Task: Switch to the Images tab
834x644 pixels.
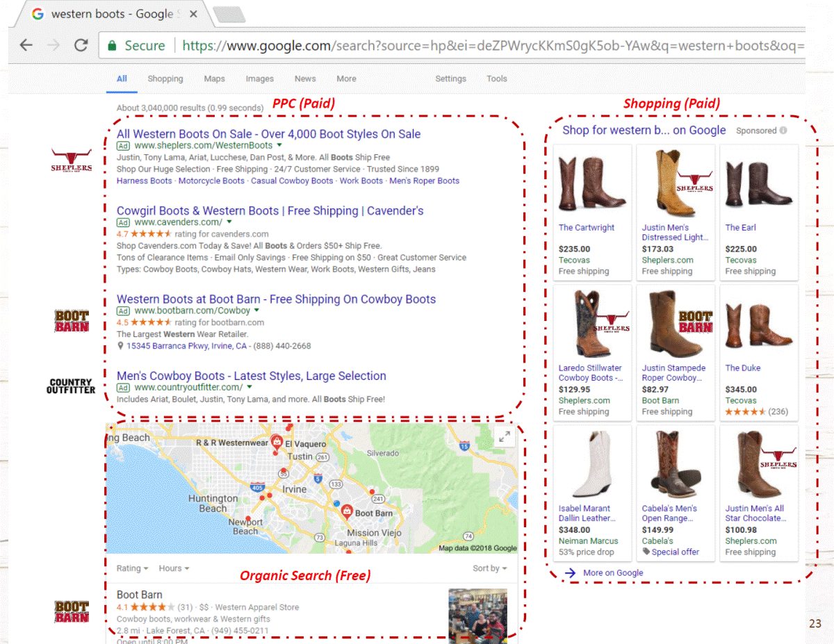Action: point(259,79)
